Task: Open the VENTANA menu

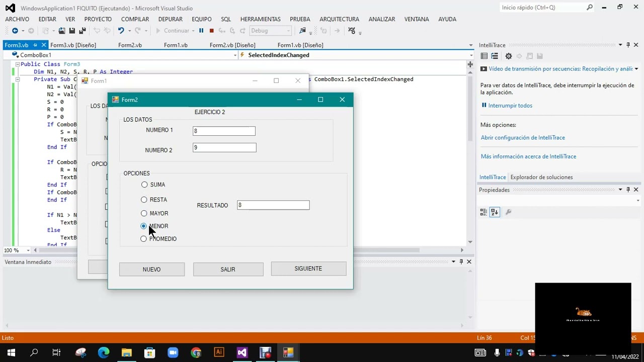Action: pos(417,19)
